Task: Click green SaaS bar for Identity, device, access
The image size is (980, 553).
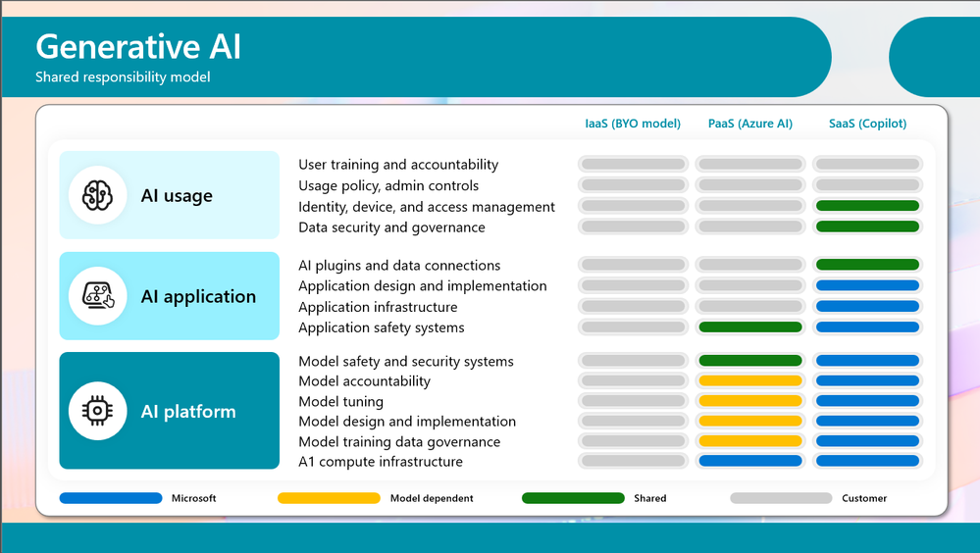Action: pos(867,206)
